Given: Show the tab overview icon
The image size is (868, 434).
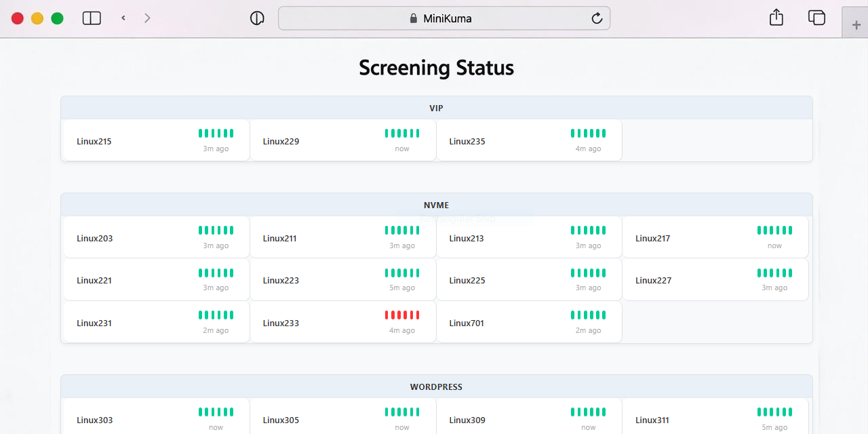Looking at the screenshot, I should pyautogui.click(x=816, y=18).
